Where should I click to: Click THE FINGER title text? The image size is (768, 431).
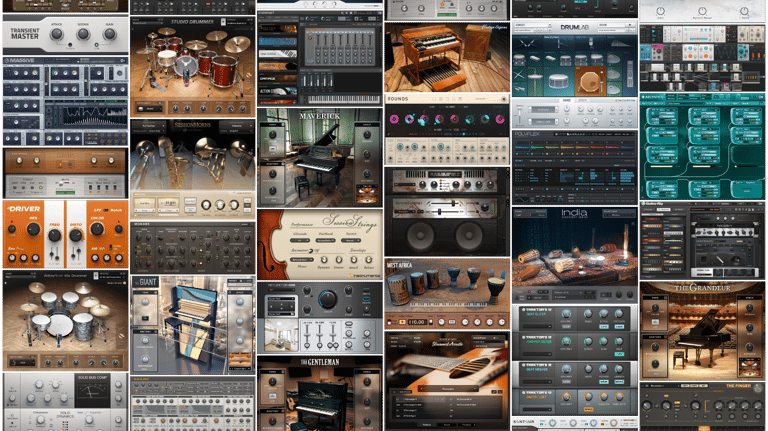pyautogui.click(x=738, y=386)
